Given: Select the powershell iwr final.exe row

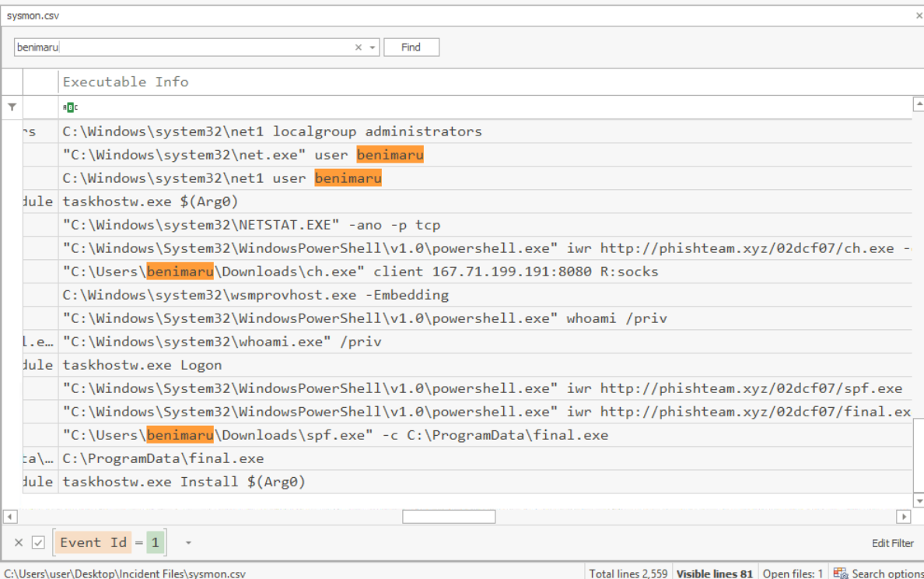Looking at the screenshot, I should 485,412.
